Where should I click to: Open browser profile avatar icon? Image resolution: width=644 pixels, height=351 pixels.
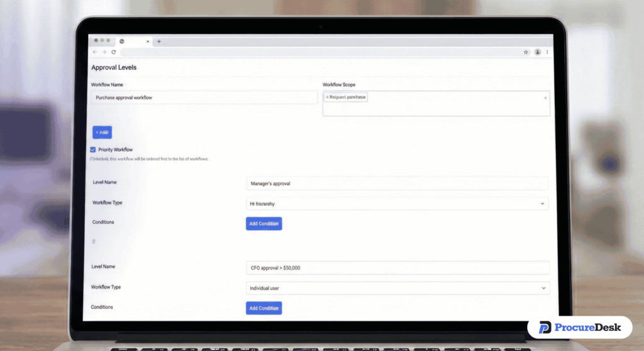click(x=537, y=52)
